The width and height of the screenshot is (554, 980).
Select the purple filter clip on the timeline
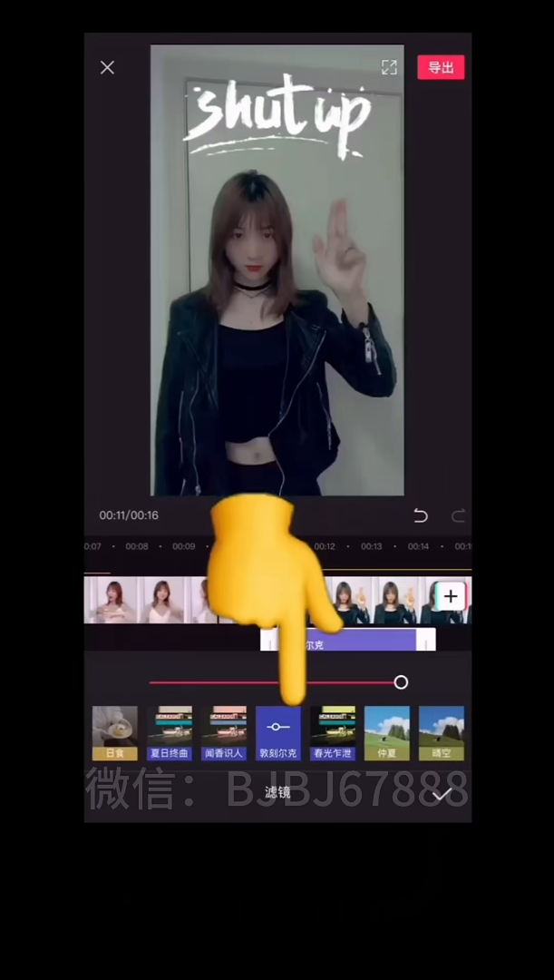(x=348, y=640)
